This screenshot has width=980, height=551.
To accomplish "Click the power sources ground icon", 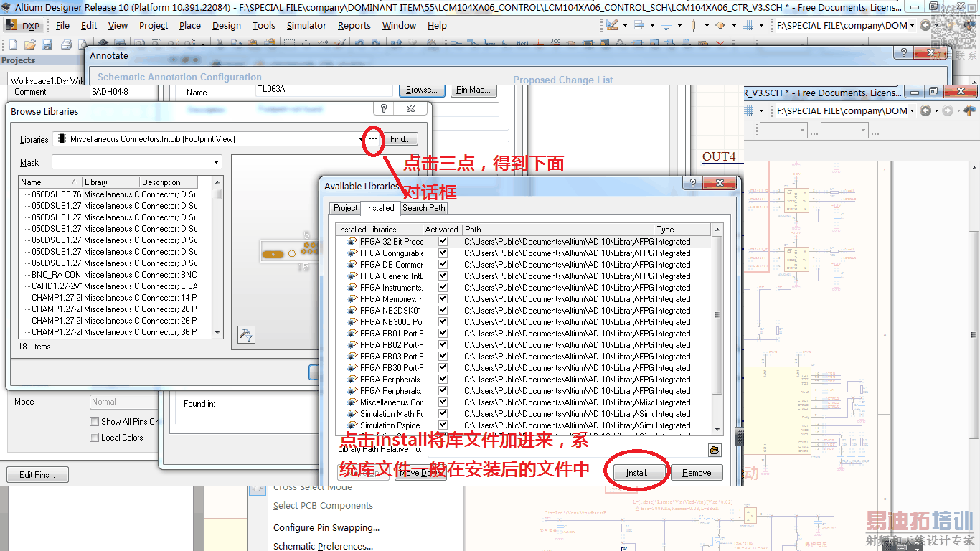I will click(x=666, y=25).
